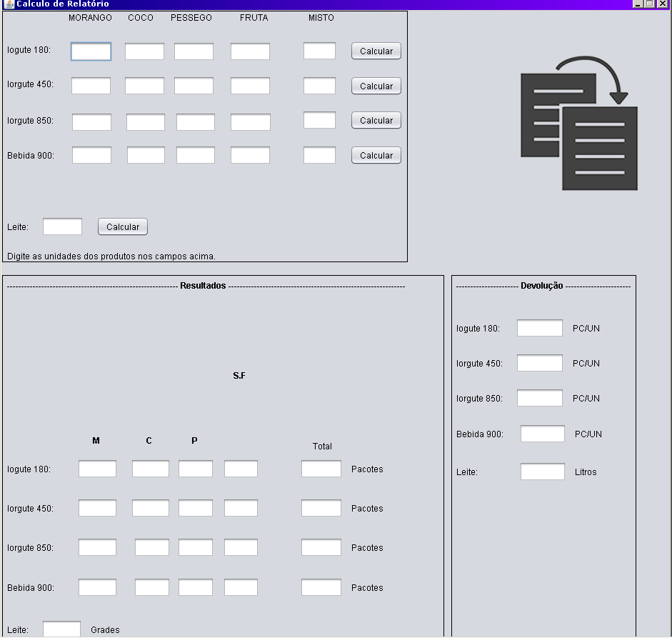Image resolution: width=672 pixels, height=638 pixels.
Task: Focus the PESSEGO field for Iorgute 450
Action: tap(194, 86)
